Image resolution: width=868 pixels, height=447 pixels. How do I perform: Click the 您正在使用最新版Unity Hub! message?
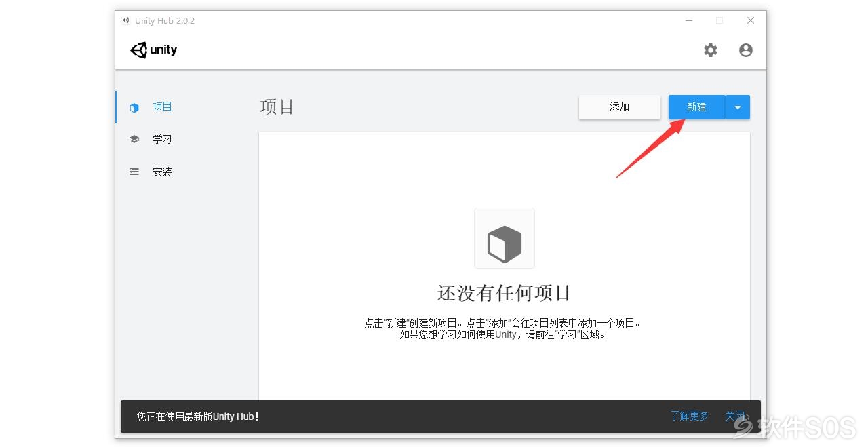pyautogui.click(x=197, y=416)
